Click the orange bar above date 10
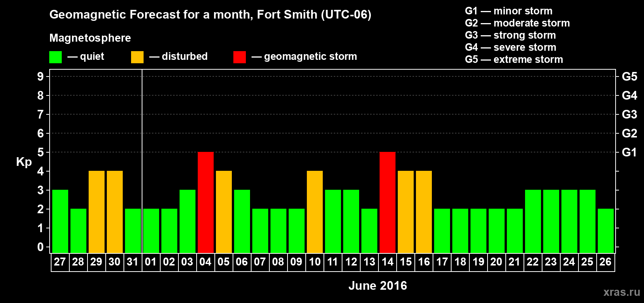 click(x=315, y=212)
